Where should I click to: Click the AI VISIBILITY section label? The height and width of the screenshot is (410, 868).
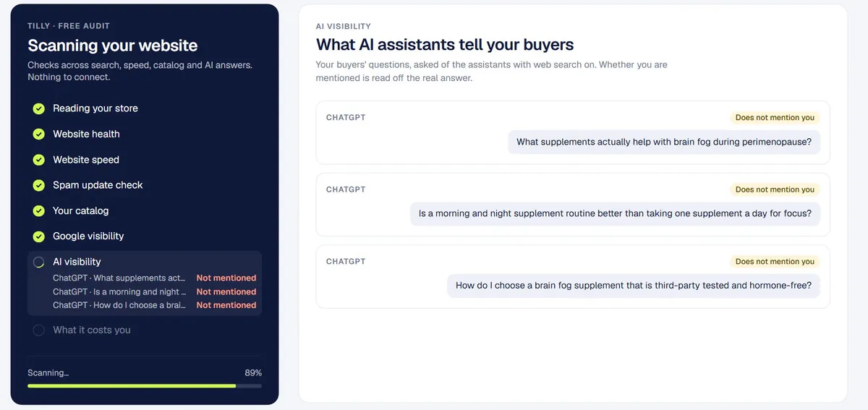point(344,26)
